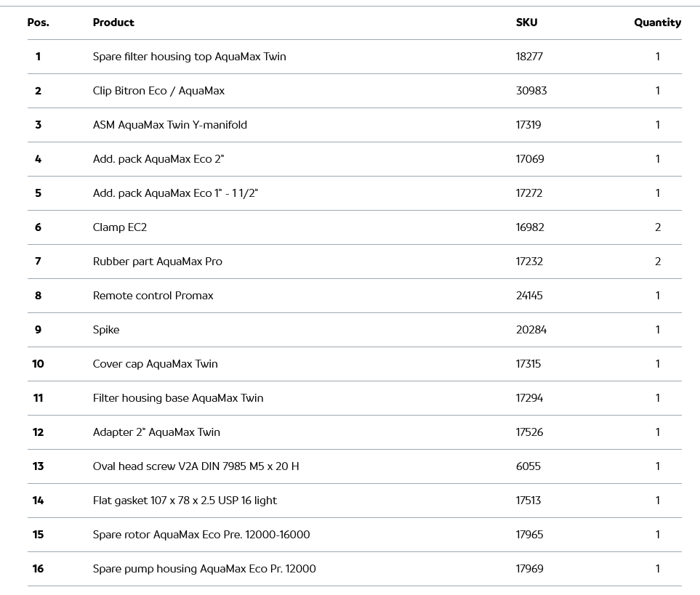Image resolution: width=700 pixels, height=595 pixels.
Task: Click Flat gasket 107 x 78 x 2.5 item
Action: pyautogui.click(x=185, y=501)
